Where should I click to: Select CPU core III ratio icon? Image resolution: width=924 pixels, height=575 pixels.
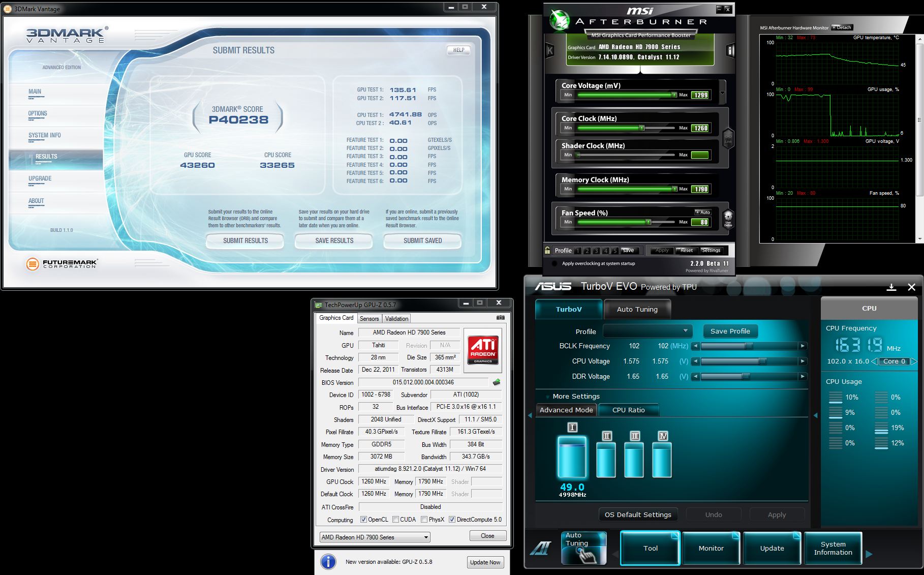[634, 436]
